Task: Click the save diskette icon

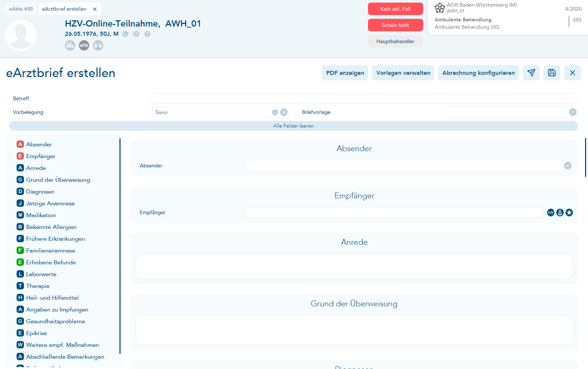Action: 552,73
